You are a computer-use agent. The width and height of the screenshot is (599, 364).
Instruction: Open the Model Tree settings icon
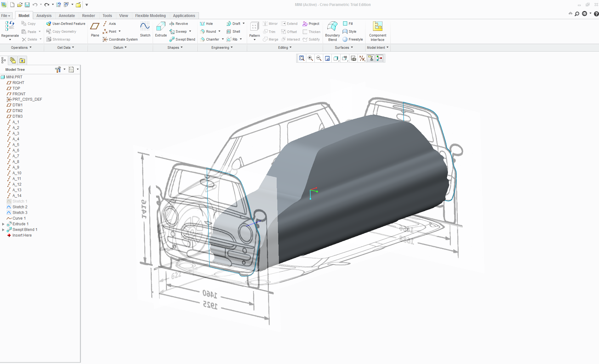point(58,70)
